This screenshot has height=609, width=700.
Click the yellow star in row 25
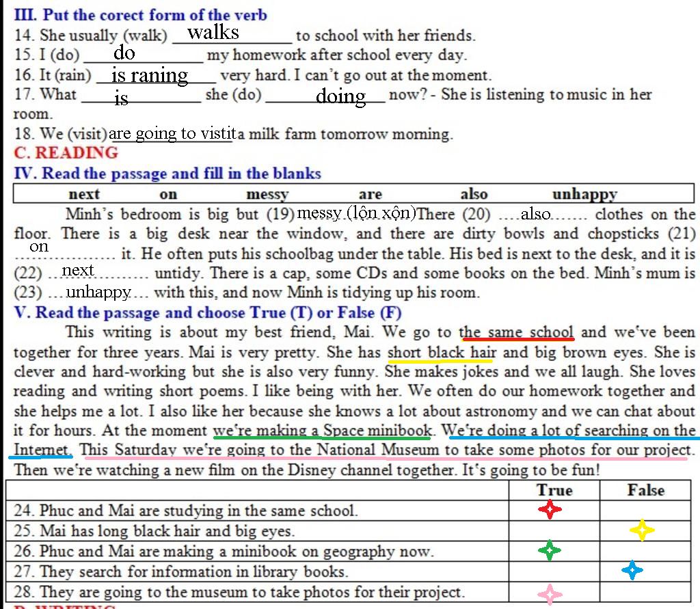[642, 530]
